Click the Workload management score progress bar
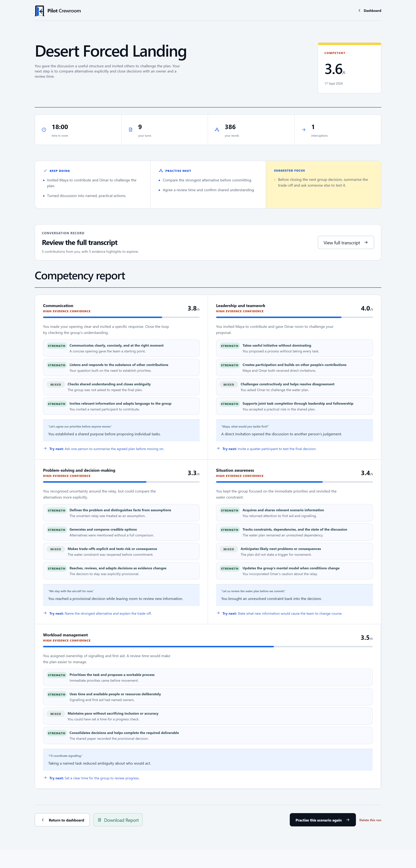Image resolution: width=416 pixels, height=868 pixels. click(208, 646)
